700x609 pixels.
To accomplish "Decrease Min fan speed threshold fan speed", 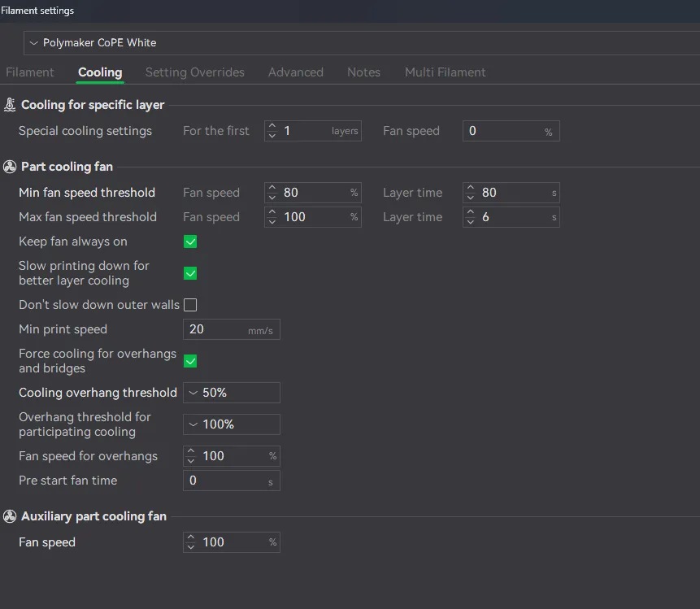I will [x=272, y=198].
